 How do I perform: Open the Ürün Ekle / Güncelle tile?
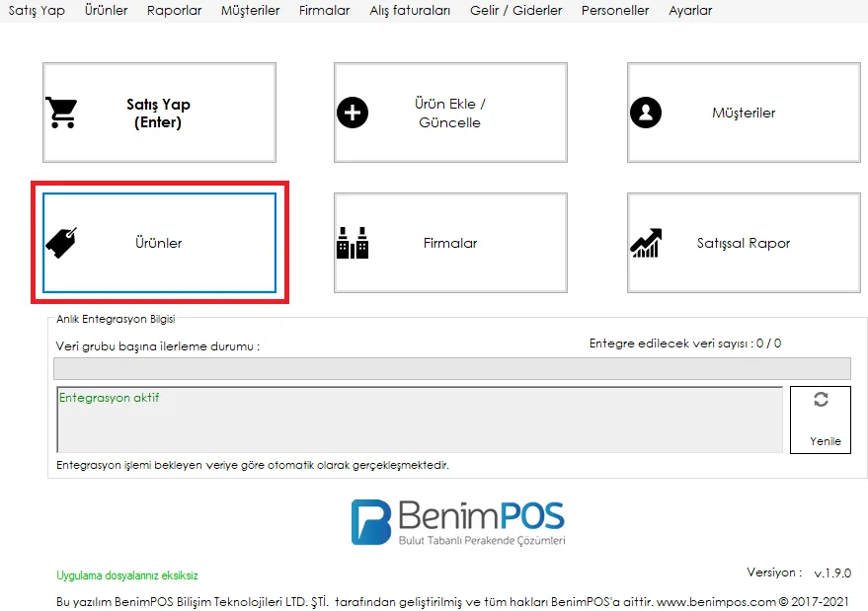point(450,113)
